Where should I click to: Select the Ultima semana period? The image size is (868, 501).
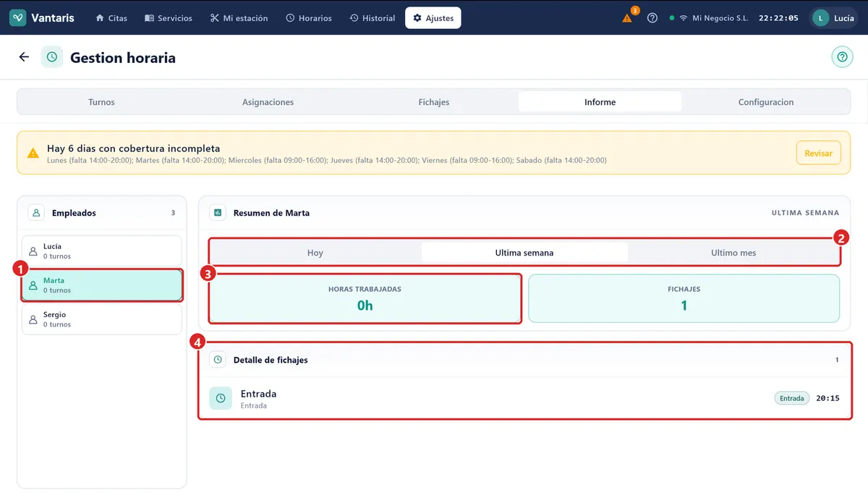click(x=524, y=253)
